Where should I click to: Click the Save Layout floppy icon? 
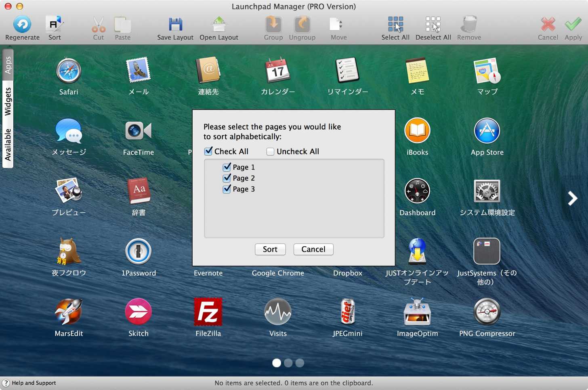click(175, 24)
